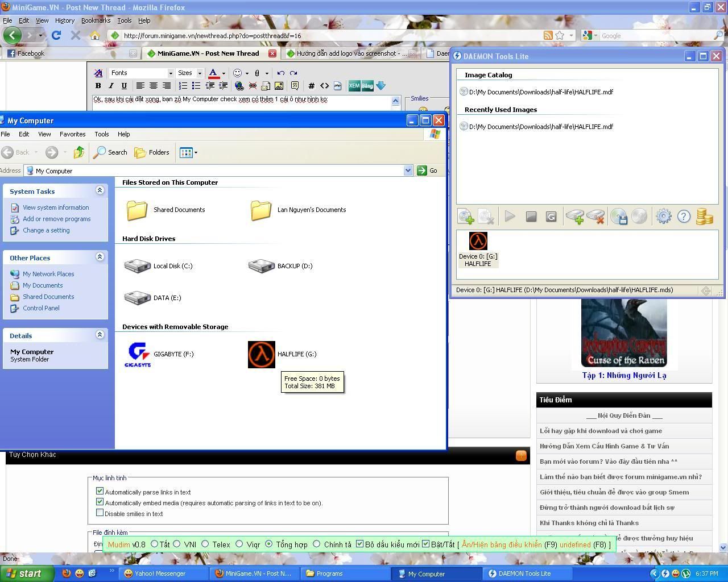Wrap selection in CODE tags (# icon)
Image resolution: width=728 pixels, height=582 pixels.
tap(311, 86)
